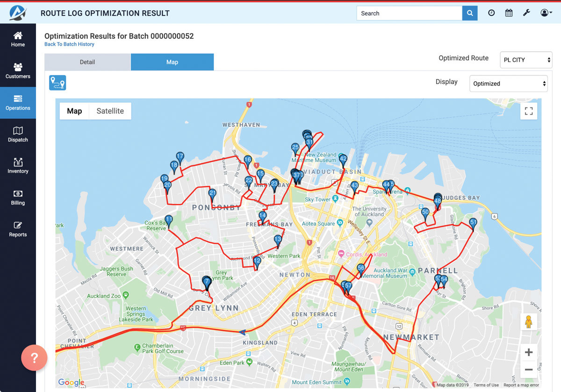Click the wrench settings icon
The image size is (561, 392).
526,13
